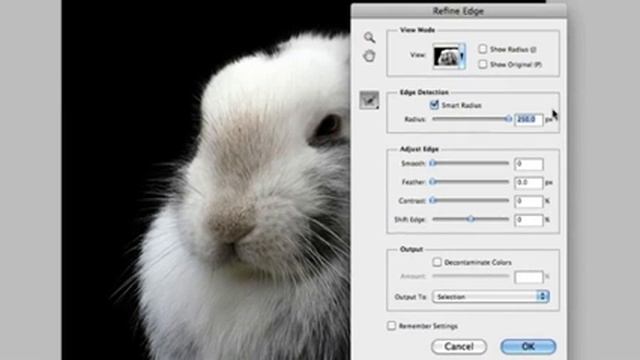The width and height of the screenshot is (640, 360).
Task: Uncheck the Smart Radius checkbox
Action: point(434,105)
